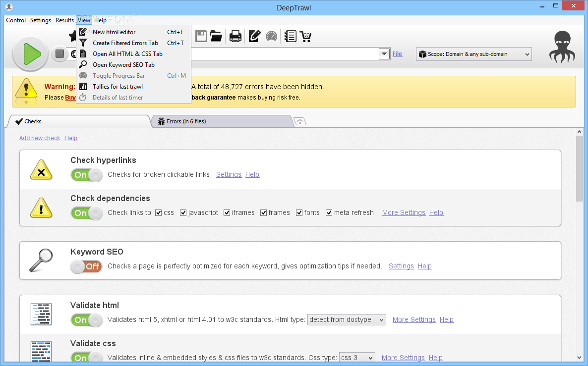Viewport: 588px width, 366px height.
Task: Turn off Check hyperlinks switch
Action: pos(87,175)
